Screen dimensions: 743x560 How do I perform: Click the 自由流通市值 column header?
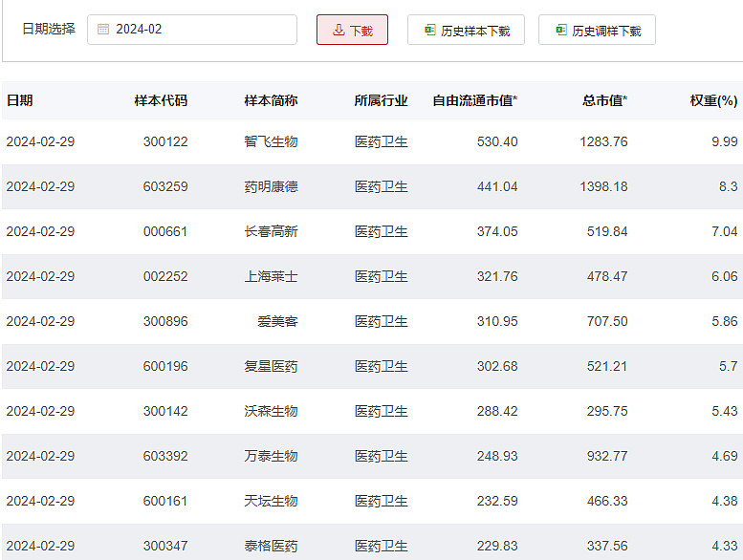pyautogui.click(x=475, y=100)
